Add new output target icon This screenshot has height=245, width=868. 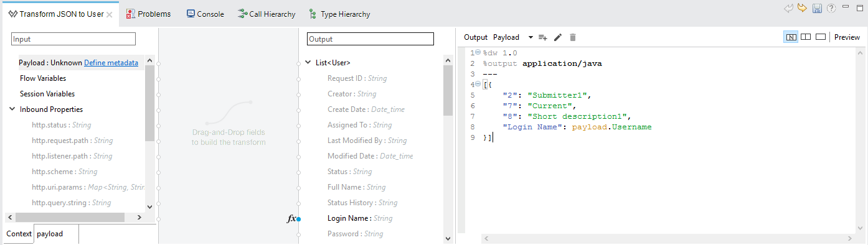[x=542, y=37]
